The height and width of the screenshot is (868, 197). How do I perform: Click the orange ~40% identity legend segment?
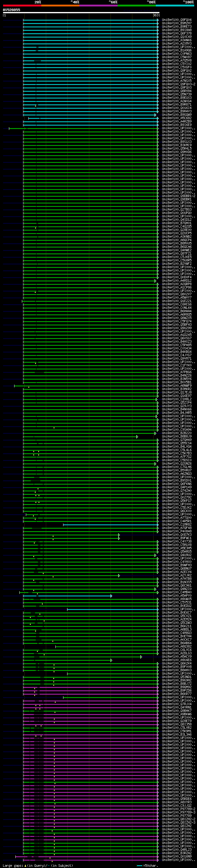pyautogui.click(x=60, y=6)
